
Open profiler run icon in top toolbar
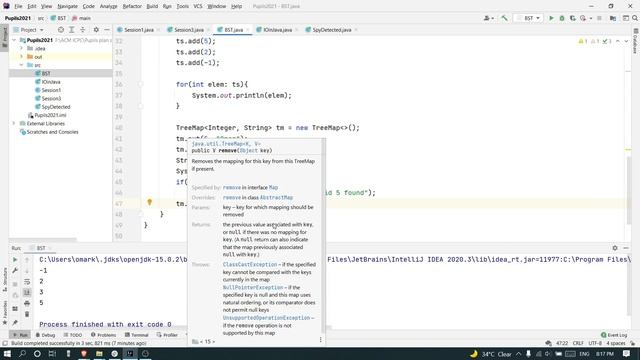[x=583, y=18]
